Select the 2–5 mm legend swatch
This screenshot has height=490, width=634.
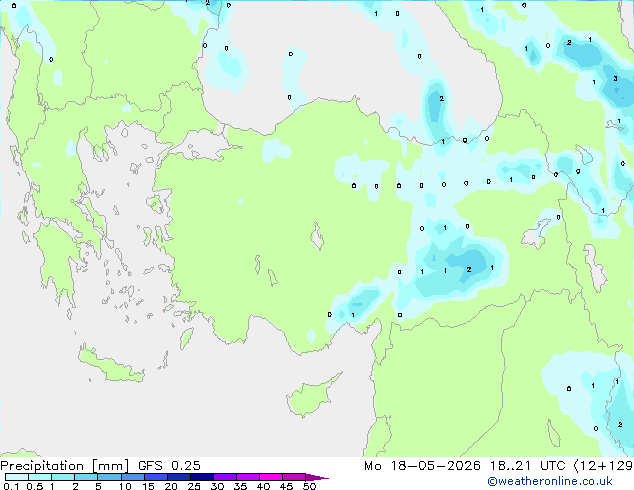click(86, 477)
